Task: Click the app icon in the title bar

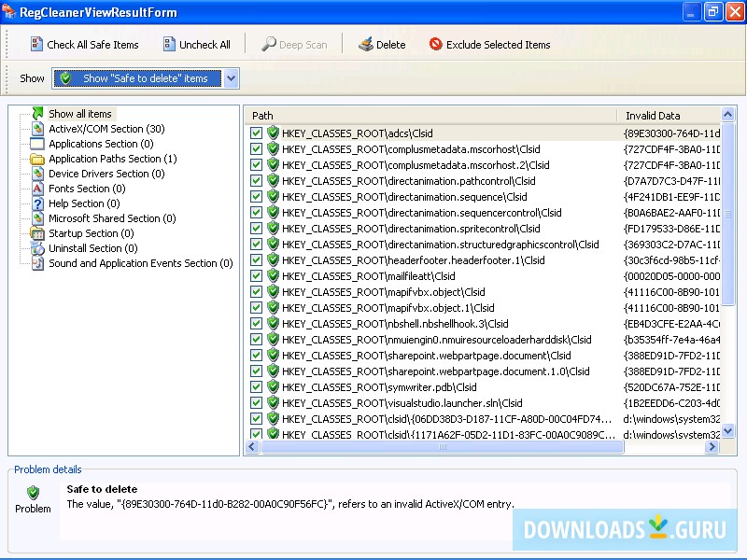Action: click(8, 11)
